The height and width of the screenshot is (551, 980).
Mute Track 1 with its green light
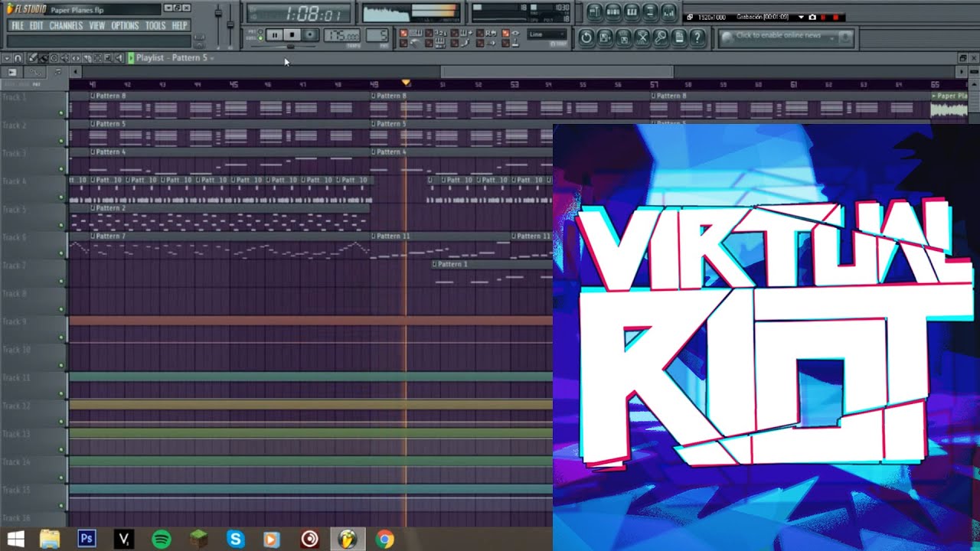tap(61, 112)
